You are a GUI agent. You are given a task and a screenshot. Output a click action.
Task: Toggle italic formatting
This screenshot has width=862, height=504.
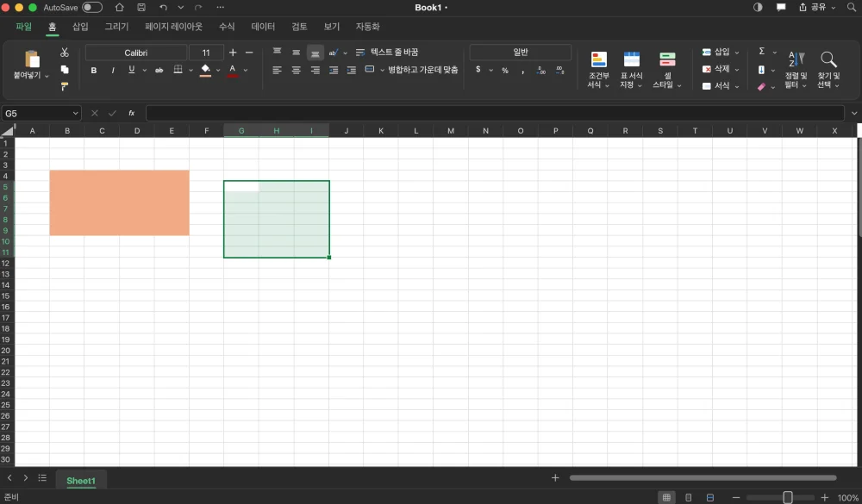(x=113, y=71)
